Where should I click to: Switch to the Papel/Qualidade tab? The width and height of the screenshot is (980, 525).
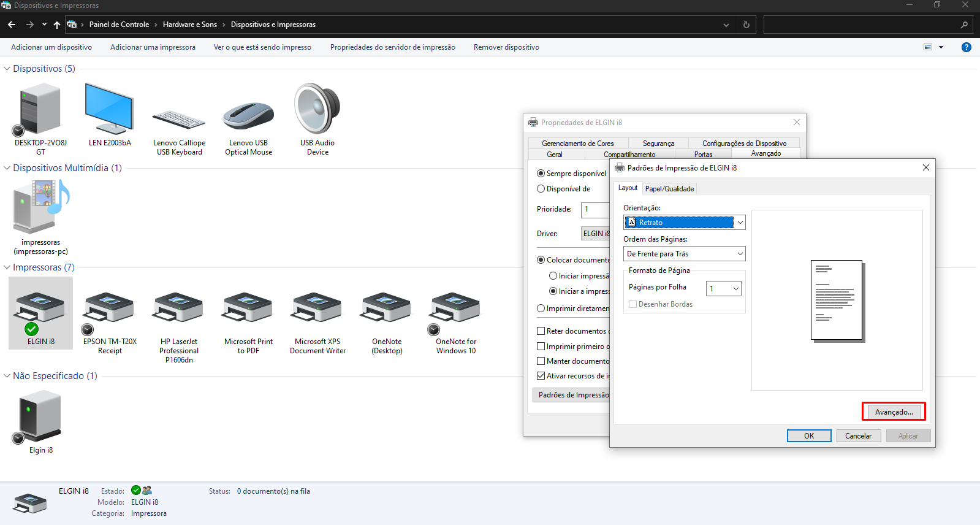669,189
